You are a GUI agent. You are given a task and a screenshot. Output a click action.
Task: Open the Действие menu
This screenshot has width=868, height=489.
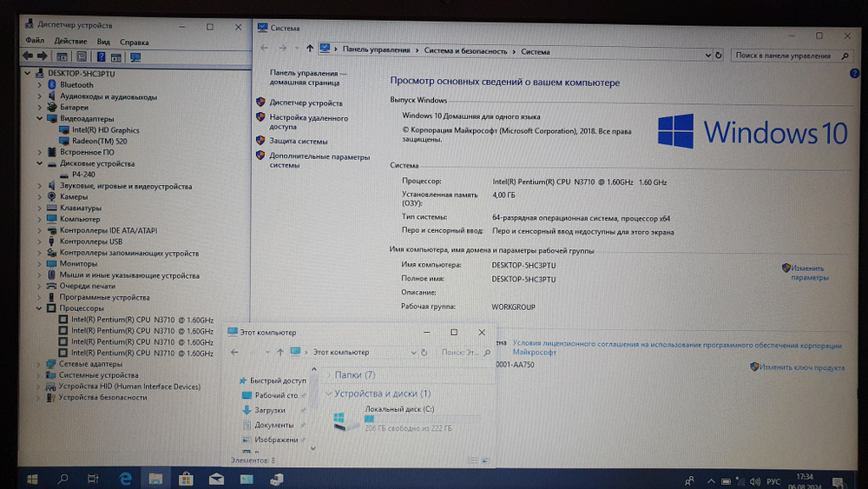coord(70,41)
